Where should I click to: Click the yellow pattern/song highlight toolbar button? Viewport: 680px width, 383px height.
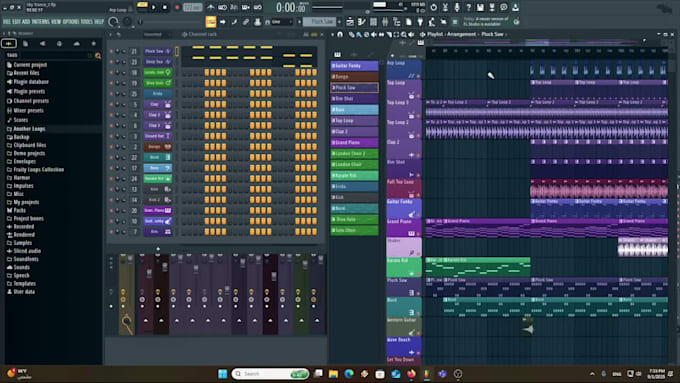pyautogui.click(x=211, y=21)
